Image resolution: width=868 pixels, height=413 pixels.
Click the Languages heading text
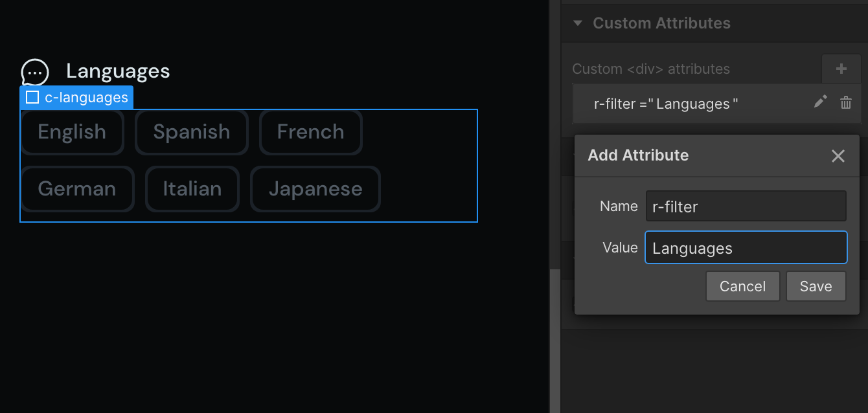(117, 71)
